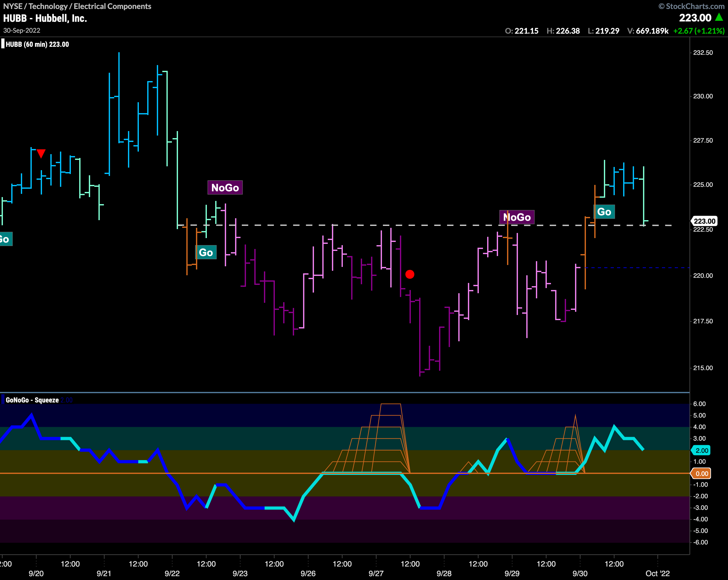Click the StockCharts.com copyright text

click(691, 6)
